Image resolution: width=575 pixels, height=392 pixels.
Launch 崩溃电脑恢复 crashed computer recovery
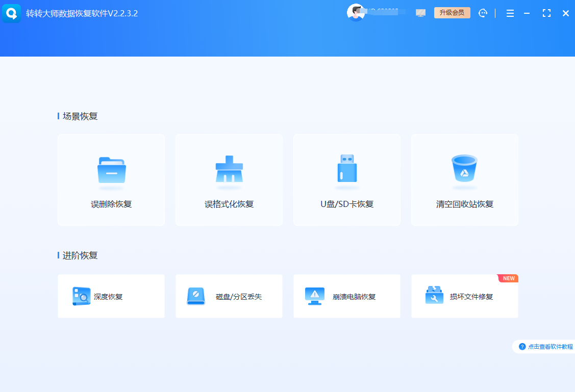point(346,296)
